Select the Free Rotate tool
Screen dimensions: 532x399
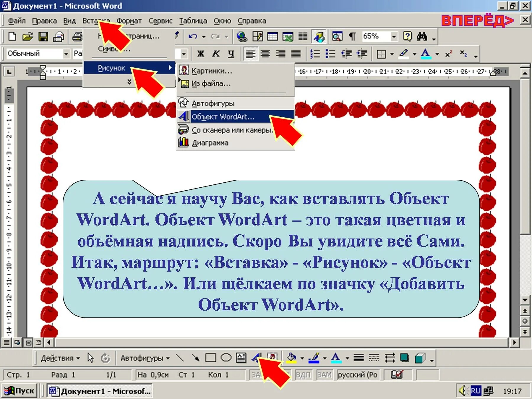(x=105, y=358)
